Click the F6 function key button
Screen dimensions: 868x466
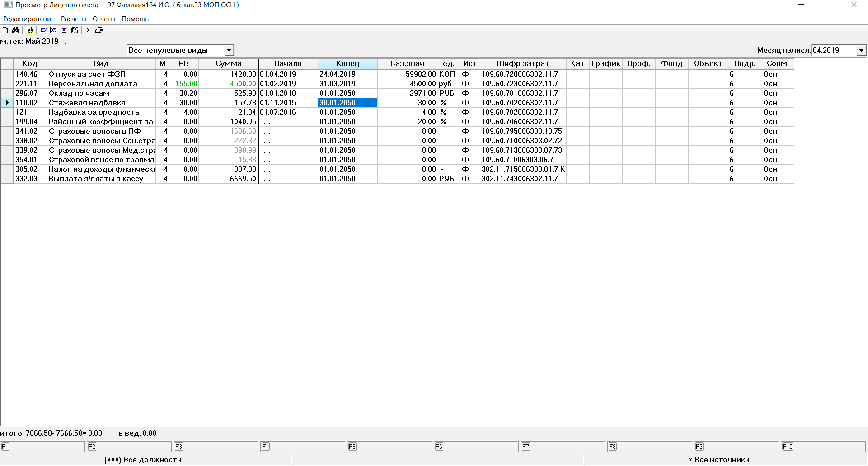coord(476,447)
